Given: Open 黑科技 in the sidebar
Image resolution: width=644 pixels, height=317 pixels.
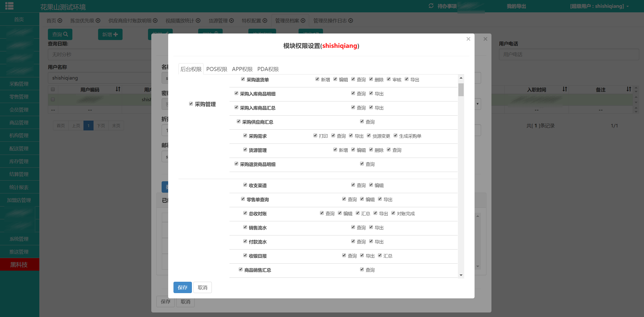Looking at the screenshot, I should [19, 265].
